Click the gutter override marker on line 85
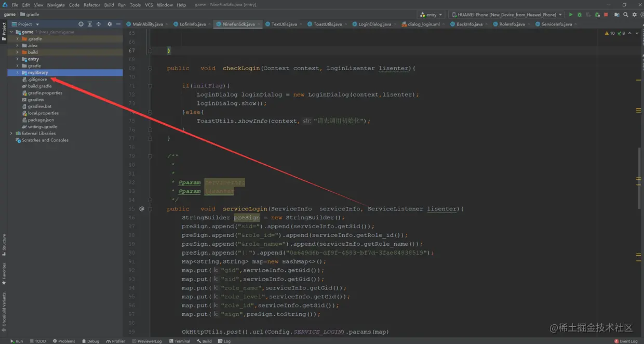Viewport: 644px width, 344px height. [x=142, y=209]
